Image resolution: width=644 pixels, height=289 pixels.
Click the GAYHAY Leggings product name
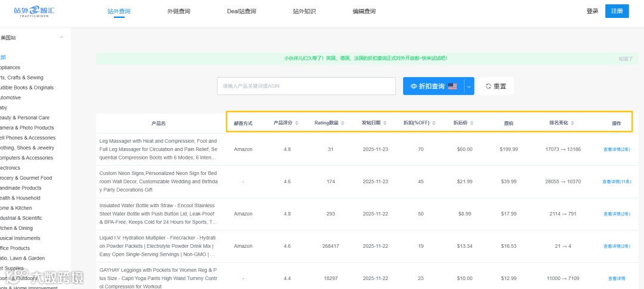[159, 278]
